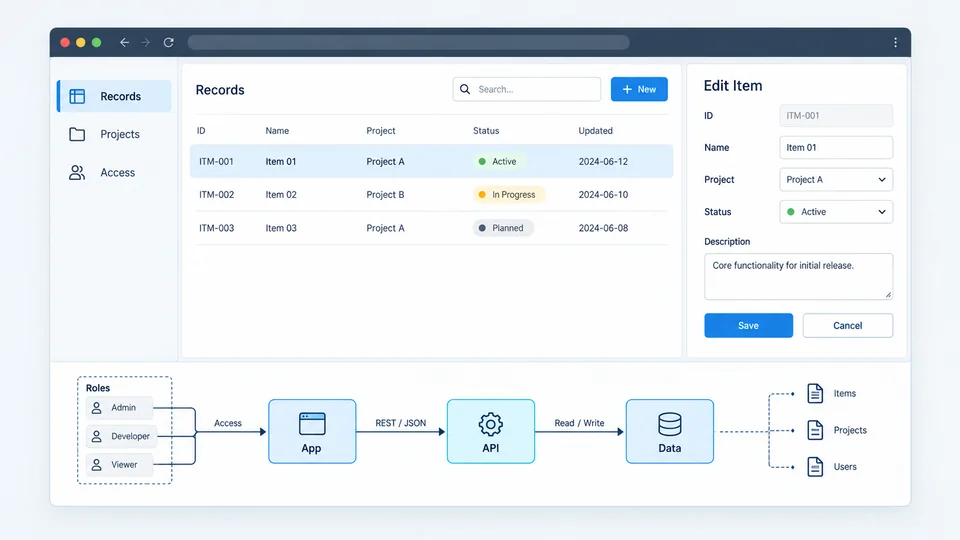
Task: Select the Data database icon
Action: pyautogui.click(x=669, y=424)
